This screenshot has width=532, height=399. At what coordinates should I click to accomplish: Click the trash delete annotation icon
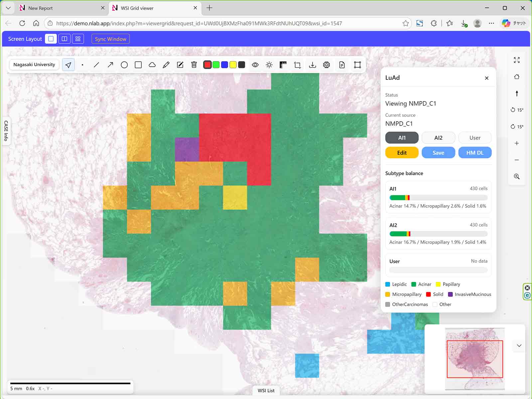click(194, 65)
